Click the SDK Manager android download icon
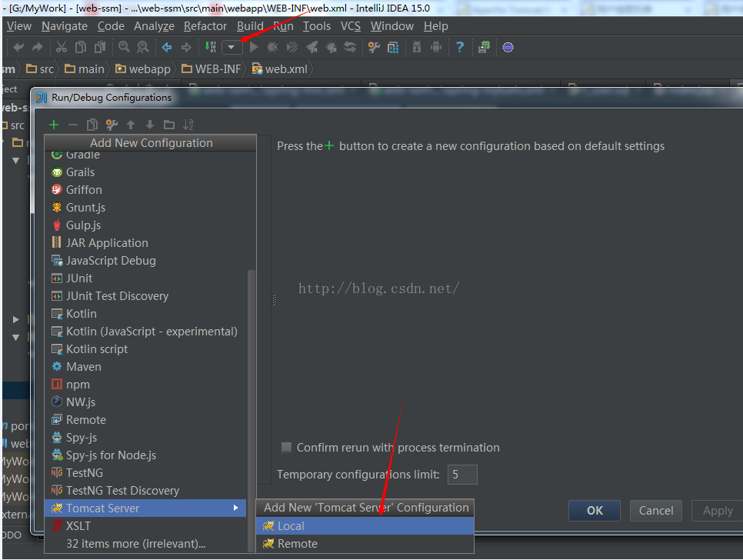 (x=417, y=47)
